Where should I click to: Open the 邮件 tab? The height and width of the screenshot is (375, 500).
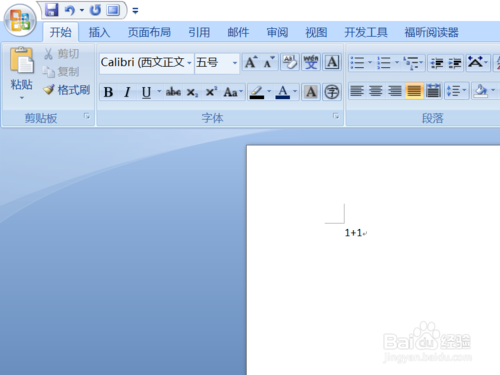coord(238,32)
